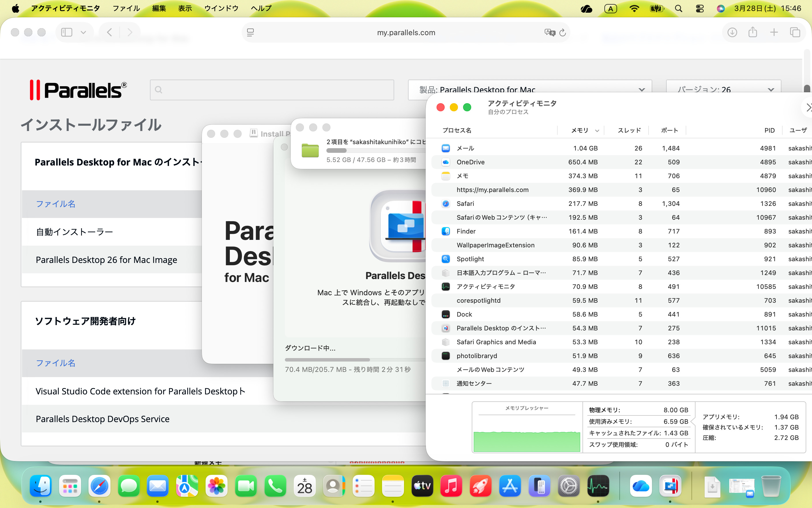
Task: Open the 表示 menu
Action: tap(185, 8)
